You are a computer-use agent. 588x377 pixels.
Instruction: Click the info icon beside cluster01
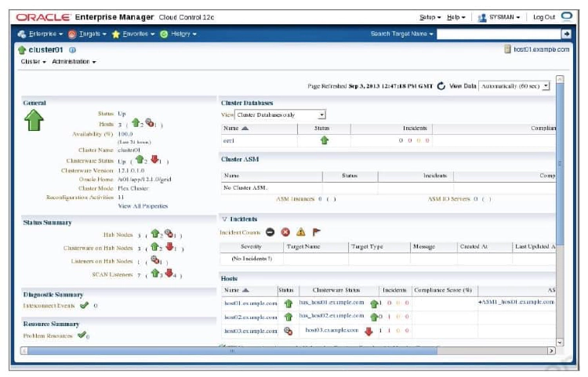72,50
